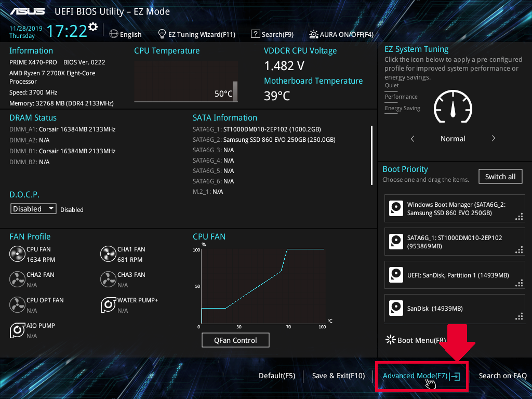Click Default(F5)
The height and width of the screenshot is (399, 532).
[x=277, y=376]
